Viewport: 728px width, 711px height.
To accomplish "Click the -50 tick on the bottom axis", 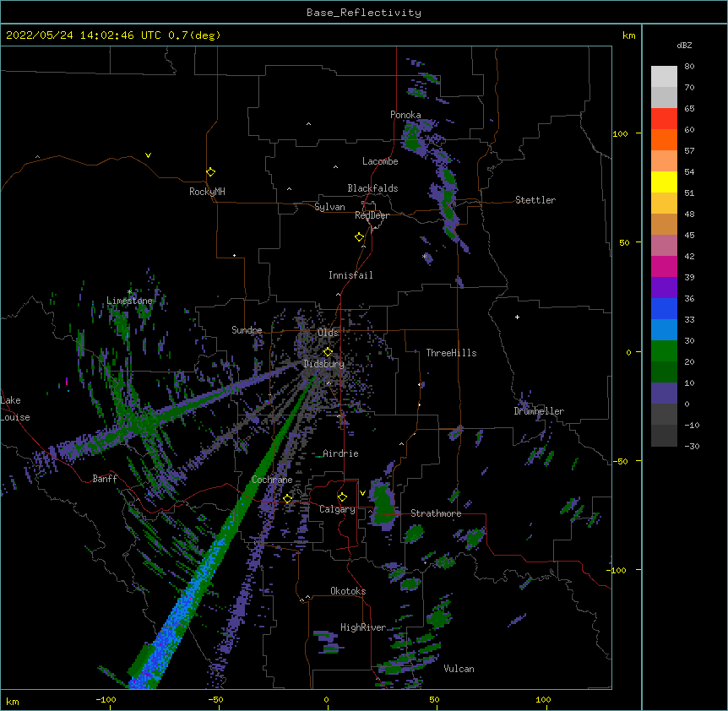I will (x=215, y=699).
